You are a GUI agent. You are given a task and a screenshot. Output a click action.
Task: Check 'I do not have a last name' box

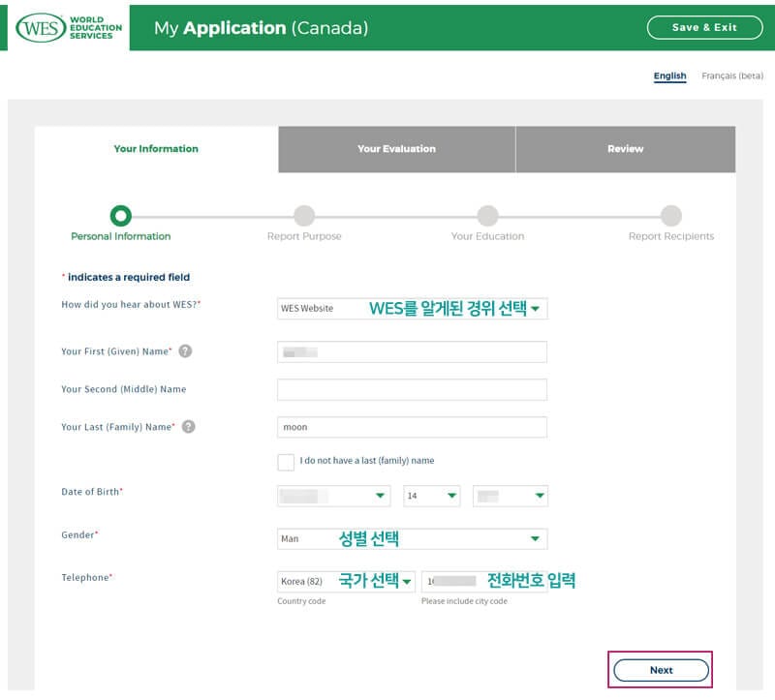[286, 462]
